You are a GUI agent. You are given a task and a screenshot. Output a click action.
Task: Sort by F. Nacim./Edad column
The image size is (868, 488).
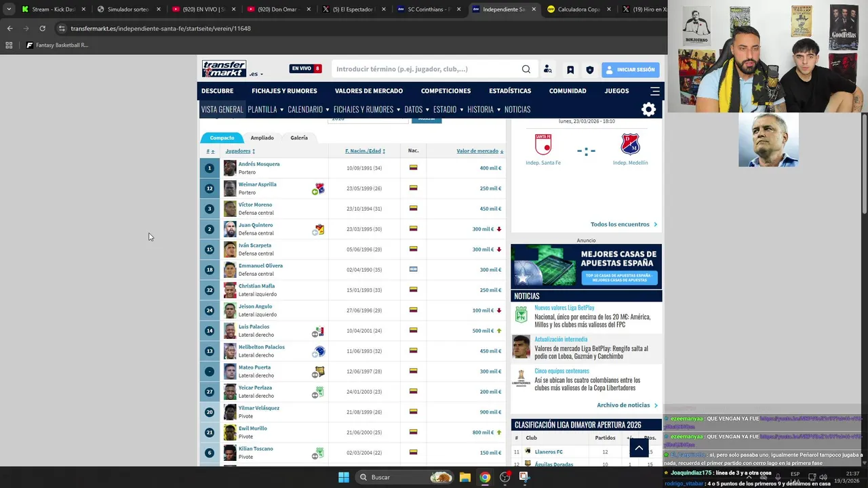pyautogui.click(x=365, y=151)
